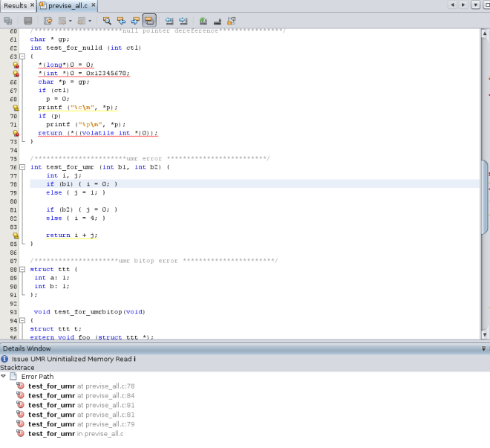The height and width of the screenshot is (448, 490).
Task: Click warning glyph beside return i + j
Action: (16, 236)
